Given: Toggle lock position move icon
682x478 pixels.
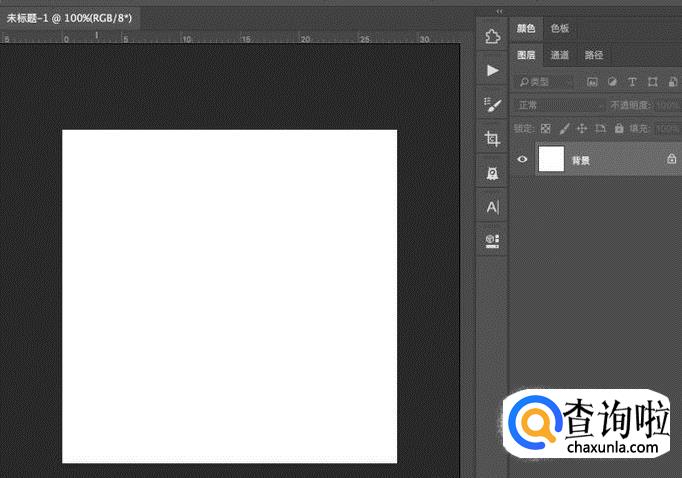Looking at the screenshot, I should 582,129.
